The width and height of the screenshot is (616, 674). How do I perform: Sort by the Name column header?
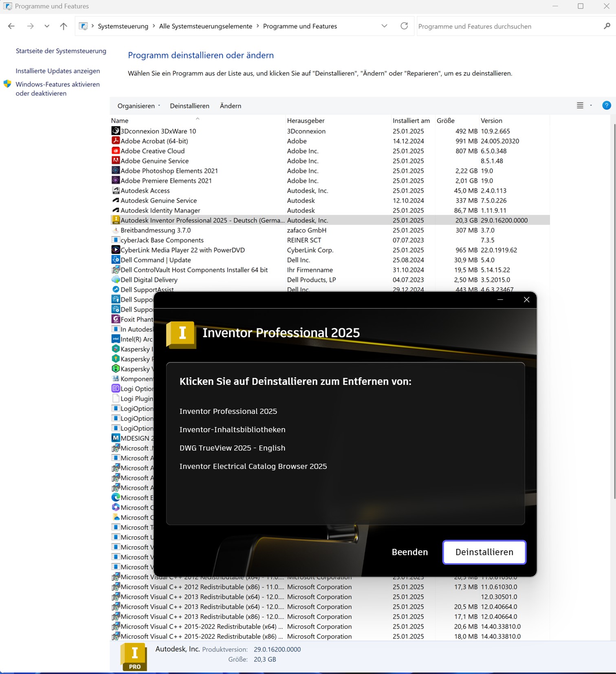point(198,120)
